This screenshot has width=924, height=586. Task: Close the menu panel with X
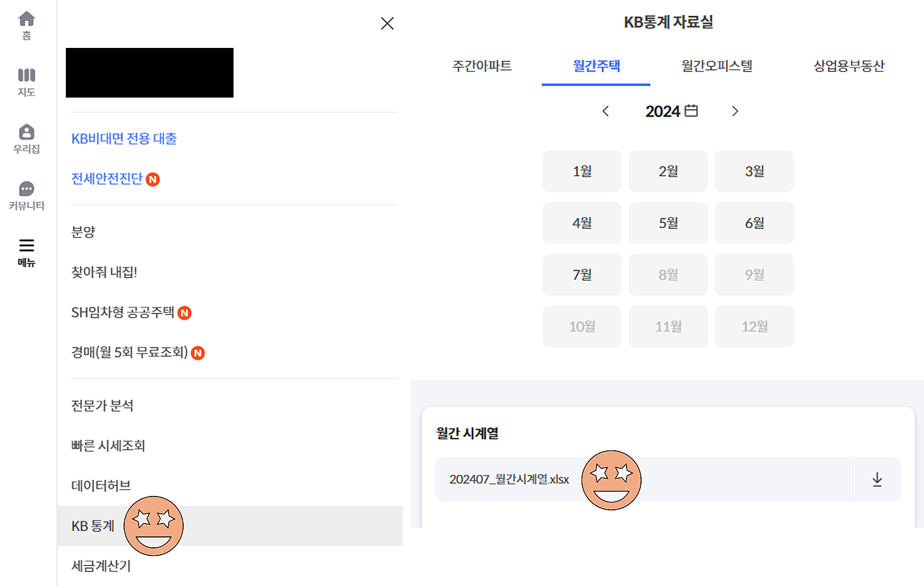(x=387, y=23)
